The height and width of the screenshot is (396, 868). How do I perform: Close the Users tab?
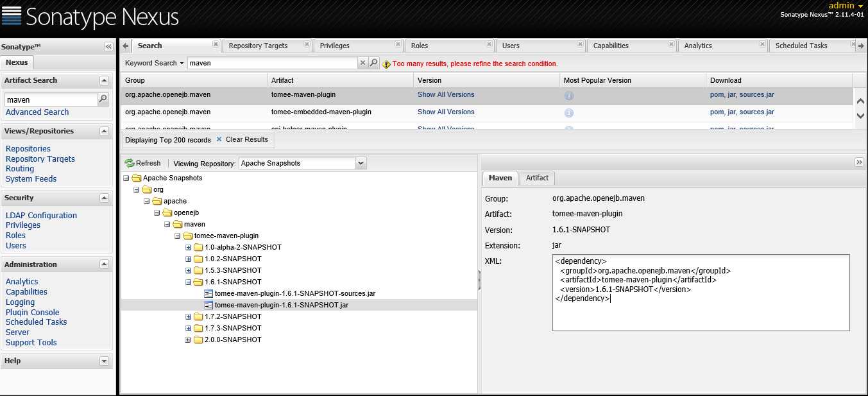[x=580, y=46]
